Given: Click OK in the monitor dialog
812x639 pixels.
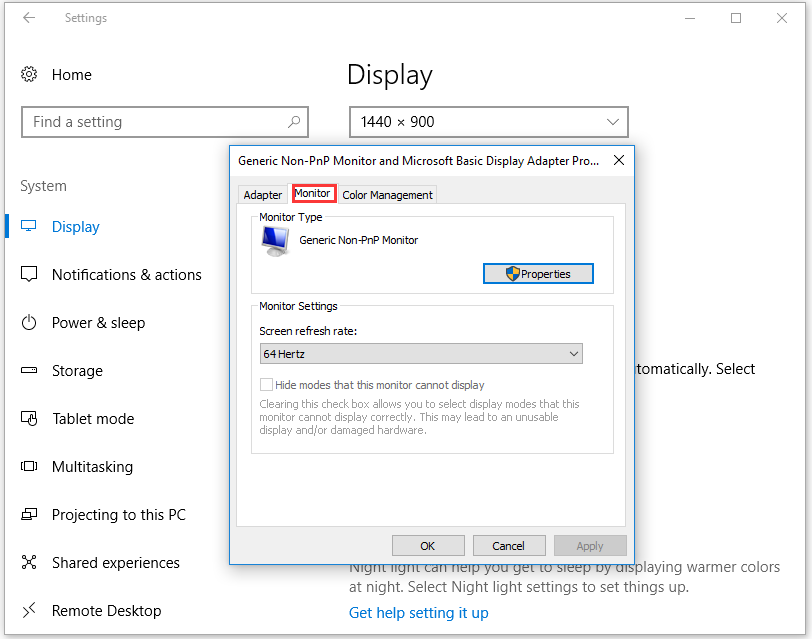Looking at the screenshot, I should point(428,546).
